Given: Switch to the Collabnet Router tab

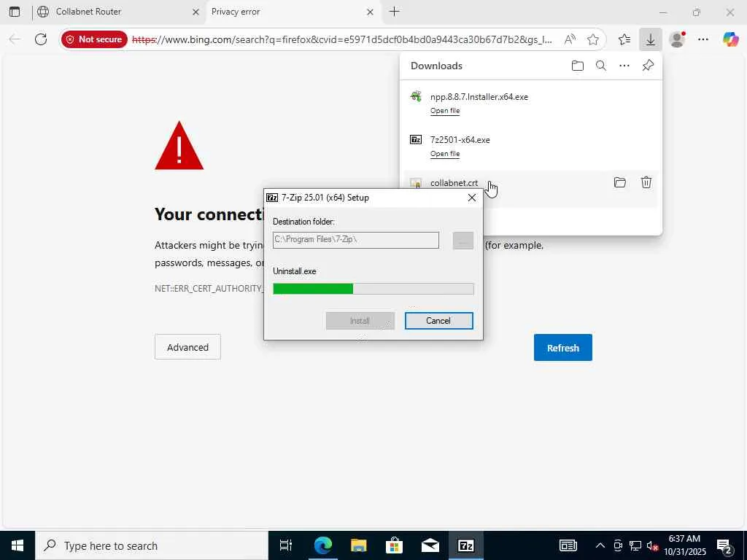Looking at the screenshot, I should [x=119, y=12].
